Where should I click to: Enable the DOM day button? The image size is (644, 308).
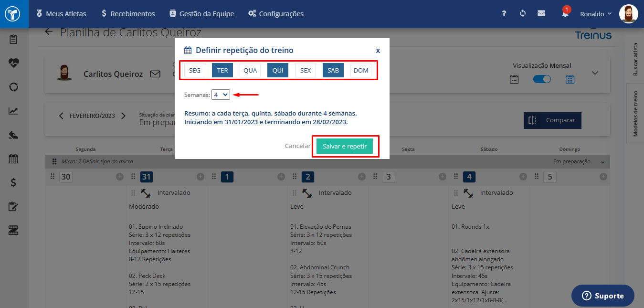coord(361,70)
